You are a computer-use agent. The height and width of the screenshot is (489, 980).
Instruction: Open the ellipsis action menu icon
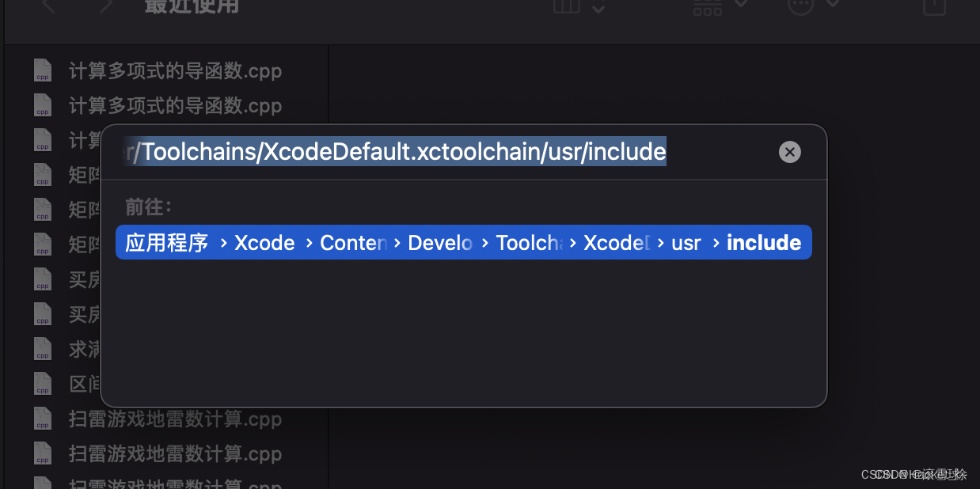800,6
